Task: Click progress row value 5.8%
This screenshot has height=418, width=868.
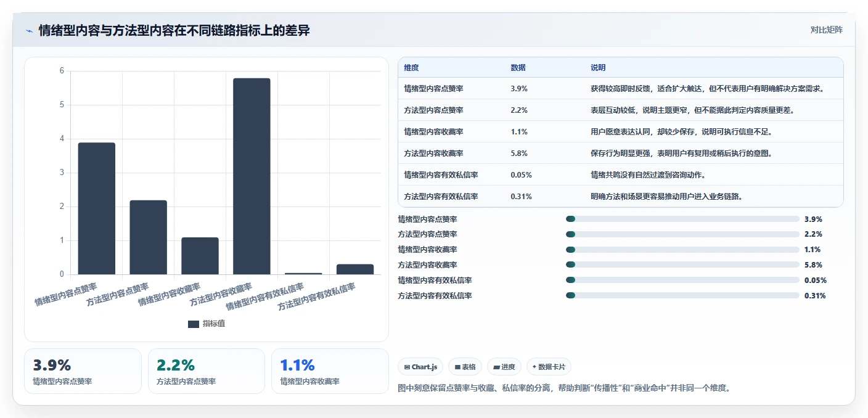Action: point(813,265)
